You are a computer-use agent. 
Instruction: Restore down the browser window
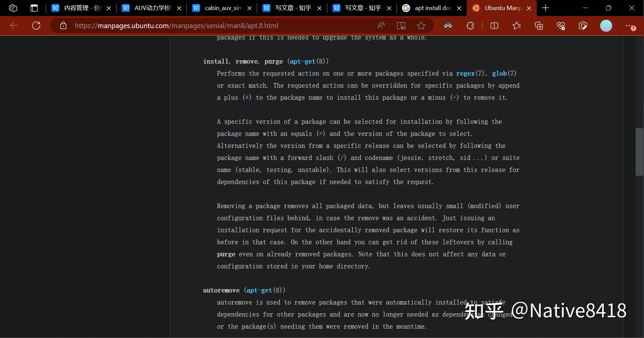(x=608, y=8)
